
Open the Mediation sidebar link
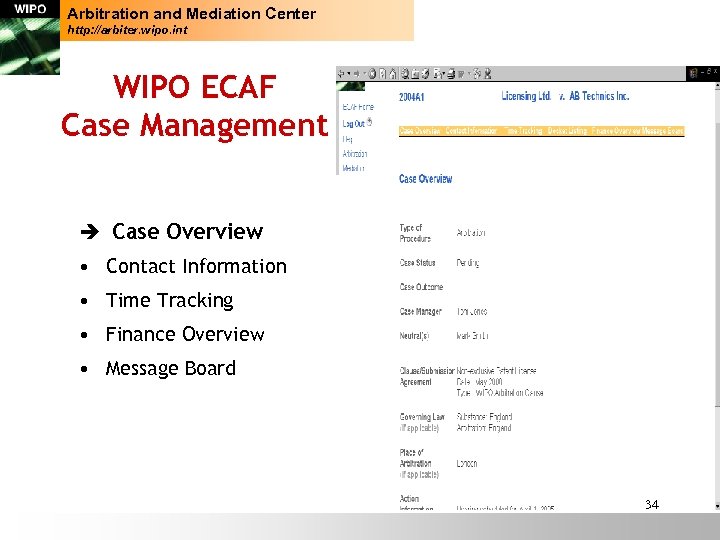(354, 169)
